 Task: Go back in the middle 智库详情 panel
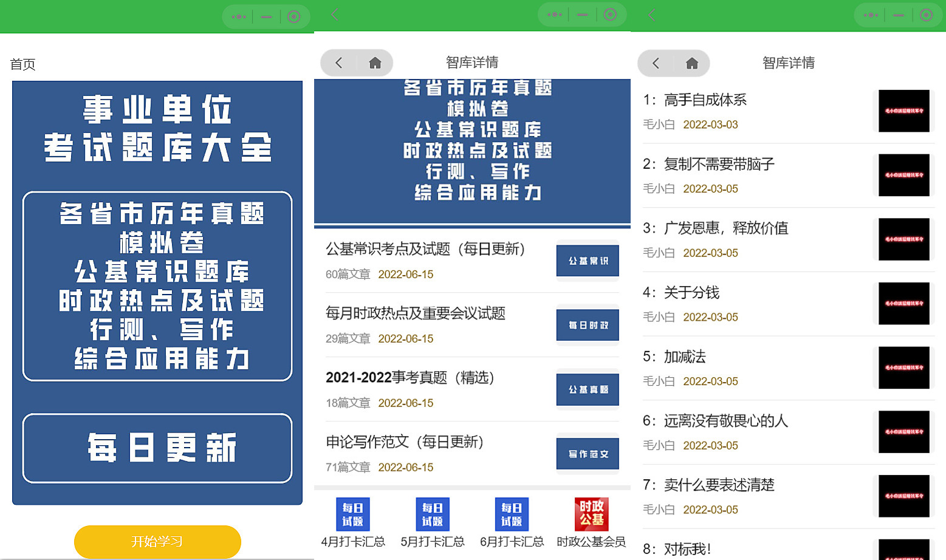(339, 63)
